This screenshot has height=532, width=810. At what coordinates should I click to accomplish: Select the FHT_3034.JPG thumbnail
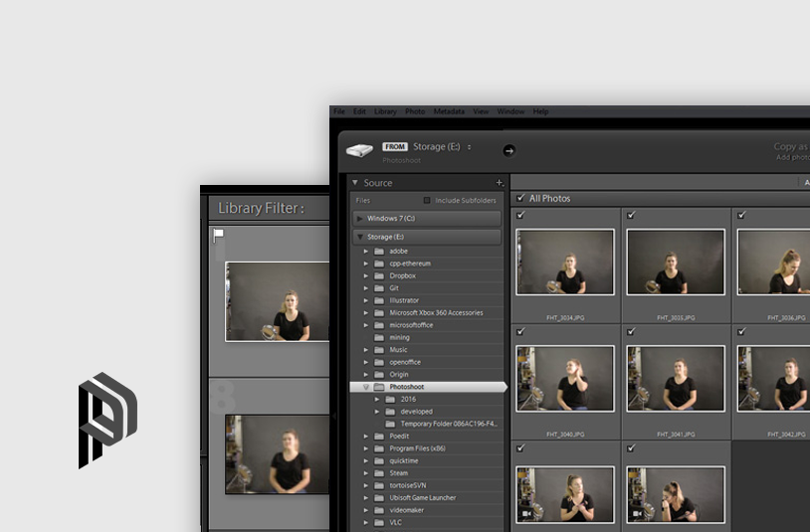pos(565,262)
